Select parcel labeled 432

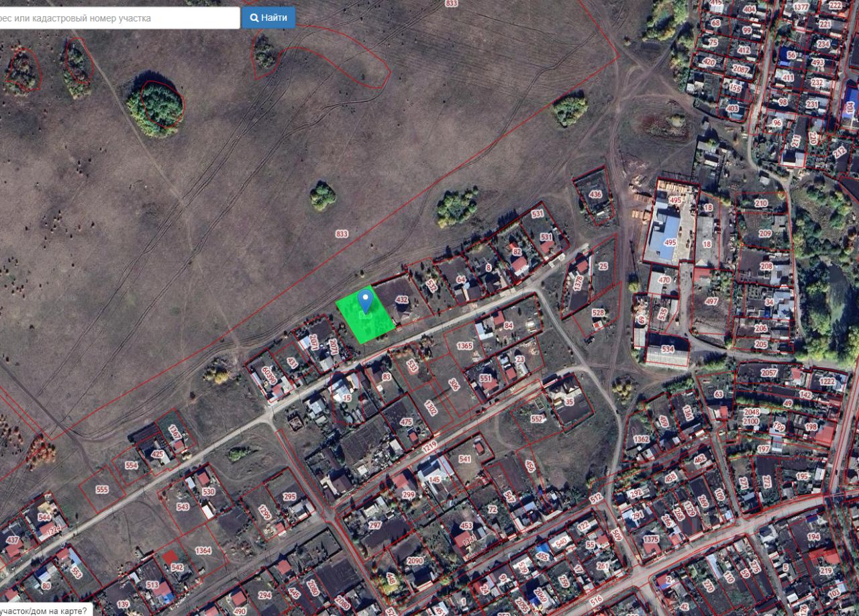click(x=402, y=299)
